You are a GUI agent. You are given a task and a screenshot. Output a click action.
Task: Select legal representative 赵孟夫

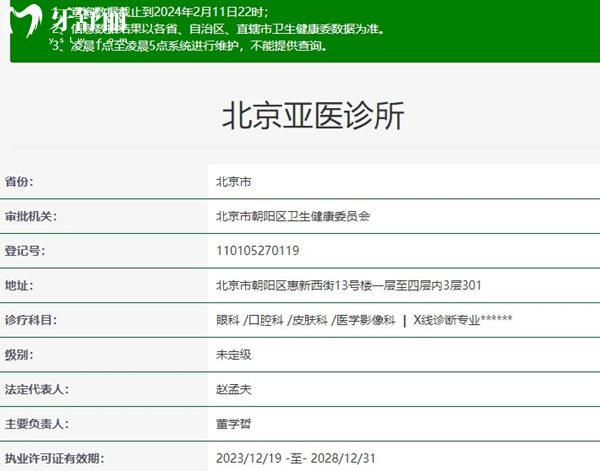coord(233,390)
